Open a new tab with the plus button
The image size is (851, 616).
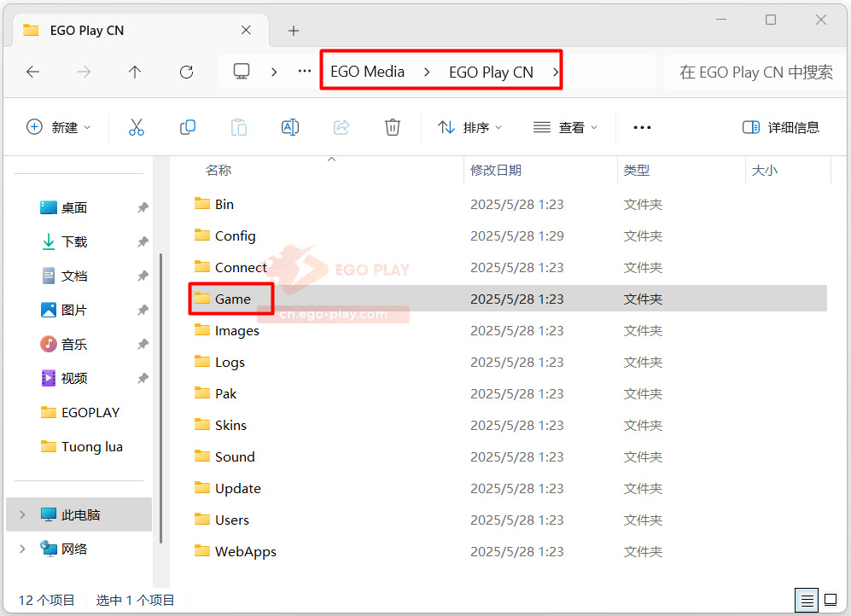coord(294,31)
